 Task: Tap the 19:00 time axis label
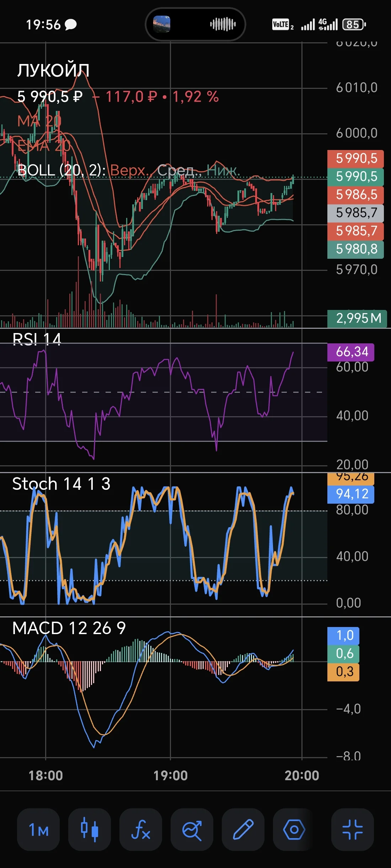click(171, 776)
